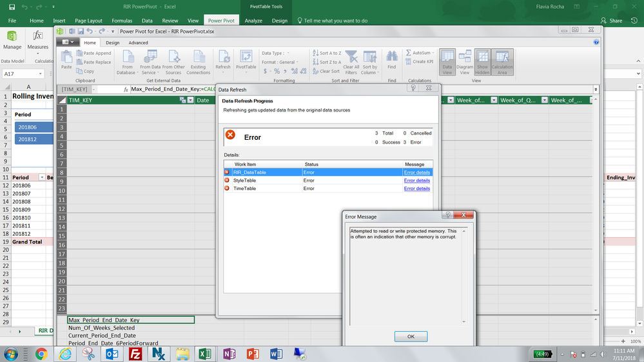The height and width of the screenshot is (362, 644).
Task: Expand the Power Pivot formula bar
Action: pos(596,89)
